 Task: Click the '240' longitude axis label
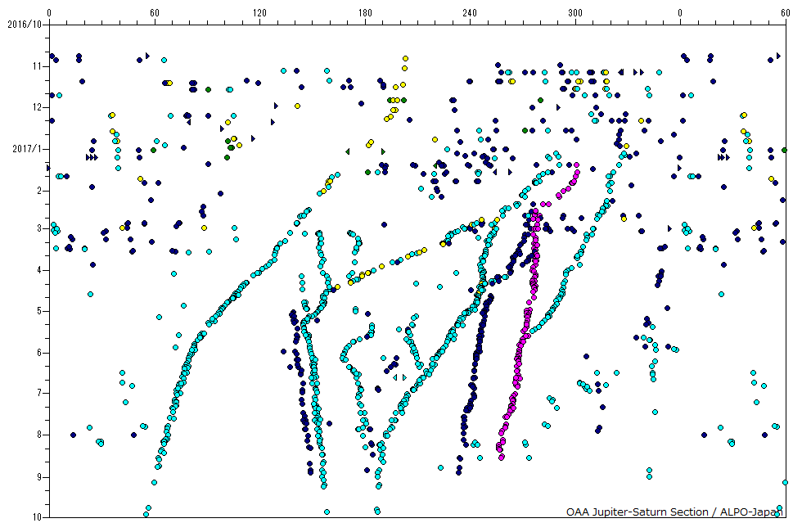(x=470, y=13)
